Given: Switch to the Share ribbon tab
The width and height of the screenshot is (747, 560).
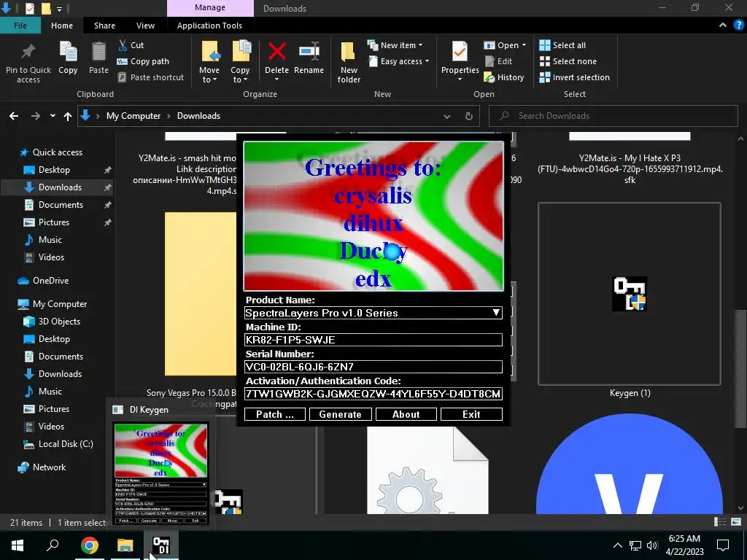Looking at the screenshot, I should click(x=104, y=26).
